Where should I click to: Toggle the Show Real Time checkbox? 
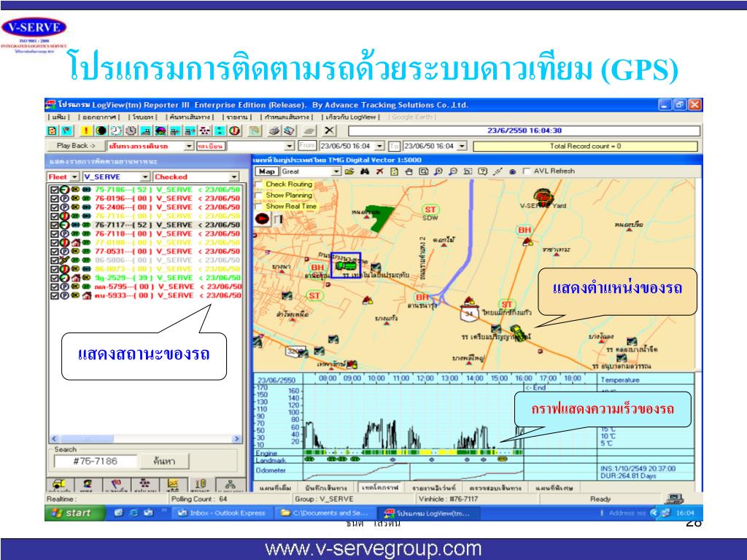tap(259, 206)
